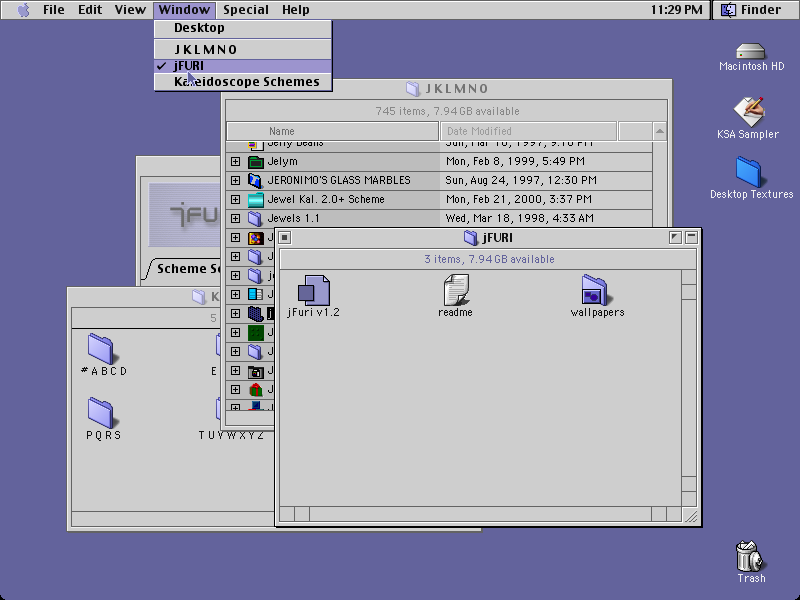Screen dimensions: 800x600
Task: Click the jFURI window vertical scrollbar
Action: (x=689, y=388)
